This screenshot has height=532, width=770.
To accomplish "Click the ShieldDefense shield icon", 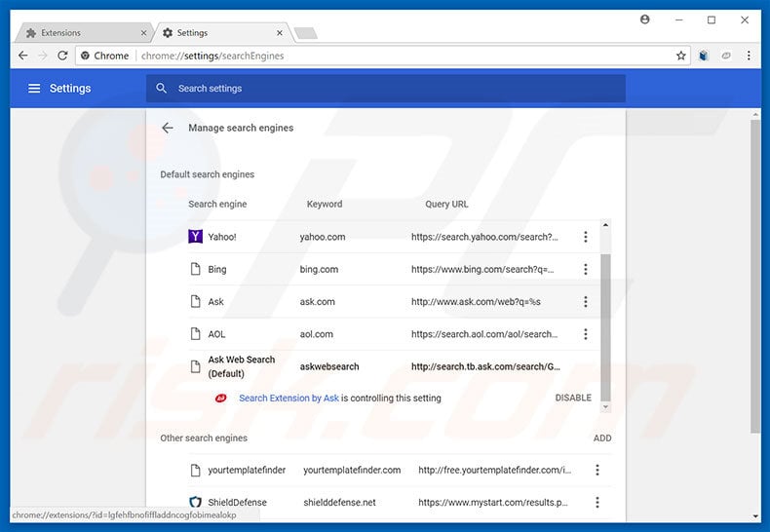I will pos(196,502).
